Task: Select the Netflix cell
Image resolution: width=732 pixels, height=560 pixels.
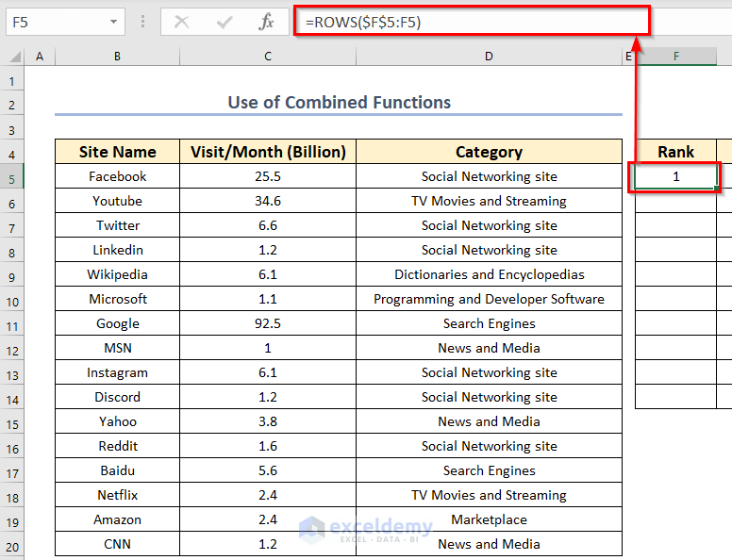Action: 118,495
